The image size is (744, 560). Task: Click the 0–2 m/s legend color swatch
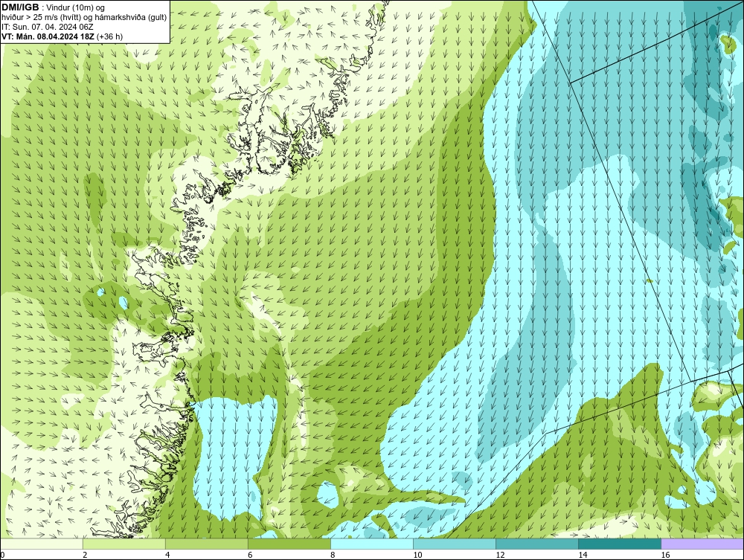41,544
